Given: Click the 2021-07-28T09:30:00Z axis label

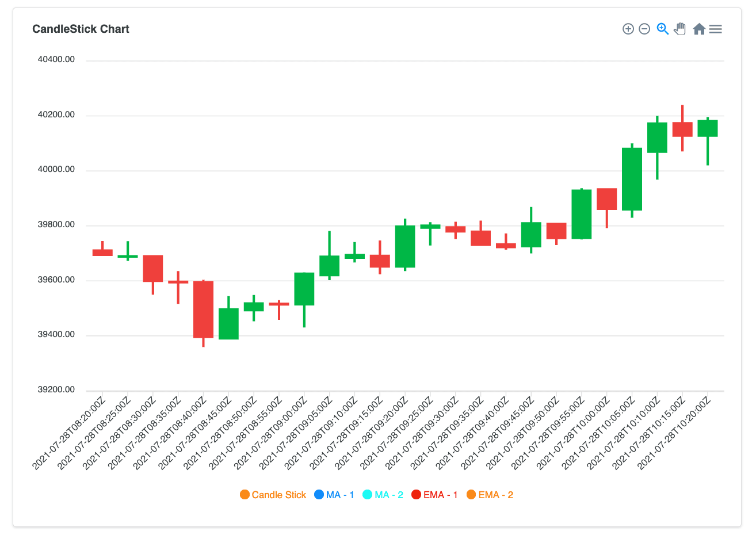Looking at the screenshot, I should (x=422, y=433).
